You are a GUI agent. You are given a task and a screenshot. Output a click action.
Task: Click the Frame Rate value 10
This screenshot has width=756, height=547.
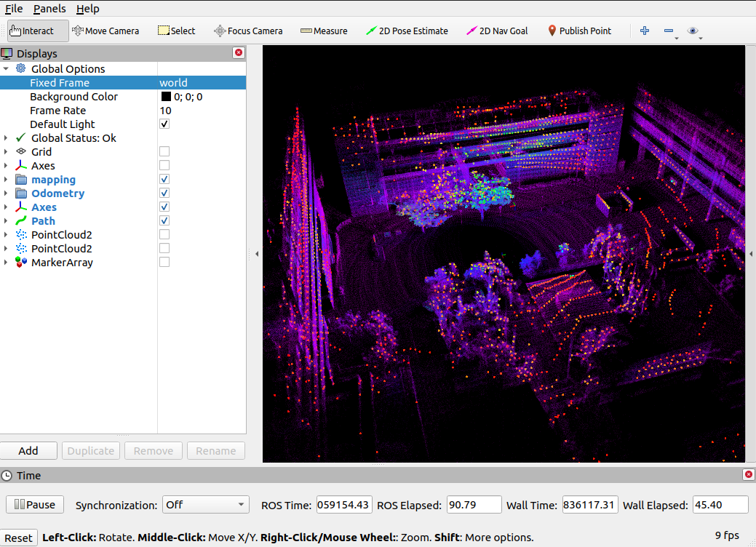(165, 111)
